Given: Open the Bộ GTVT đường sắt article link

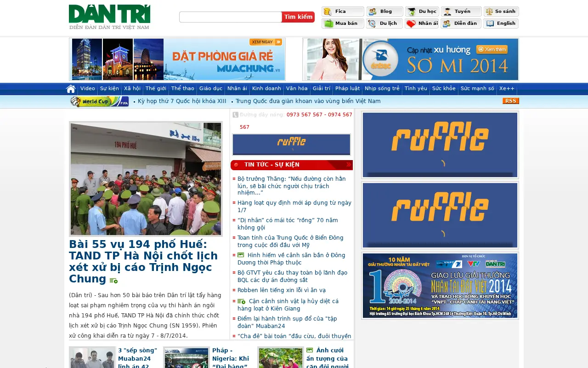Looking at the screenshot, I should pos(293,276).
